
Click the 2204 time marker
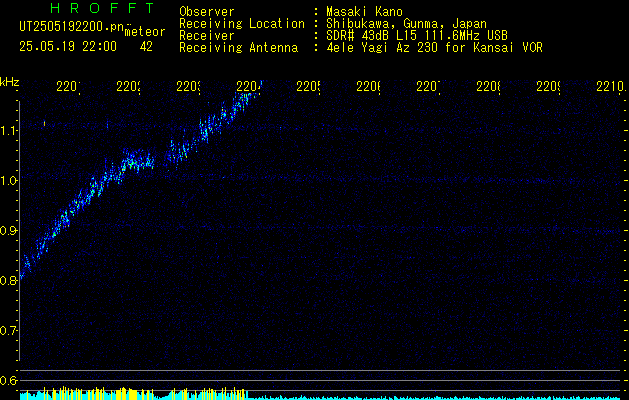click(x=248, y=87)
